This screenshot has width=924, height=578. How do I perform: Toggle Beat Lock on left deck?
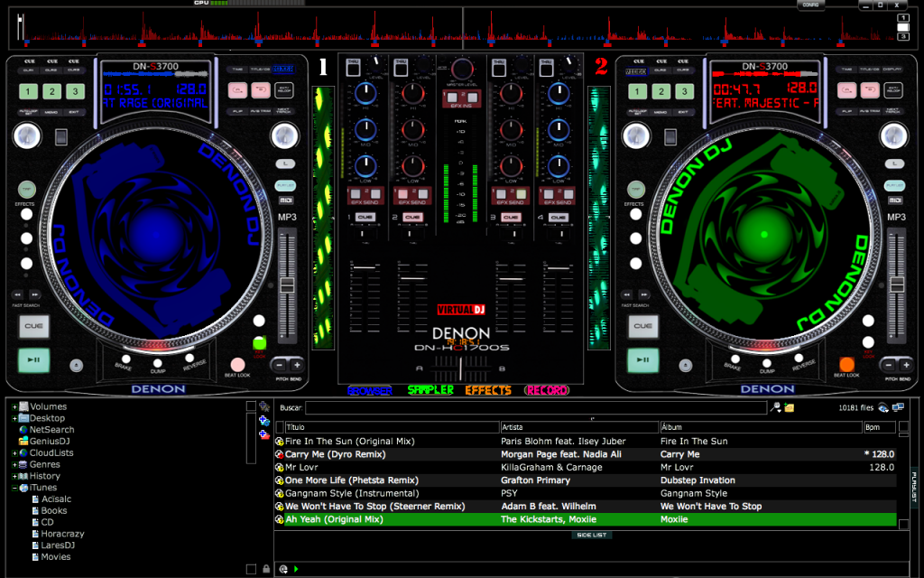click(237, 364)
